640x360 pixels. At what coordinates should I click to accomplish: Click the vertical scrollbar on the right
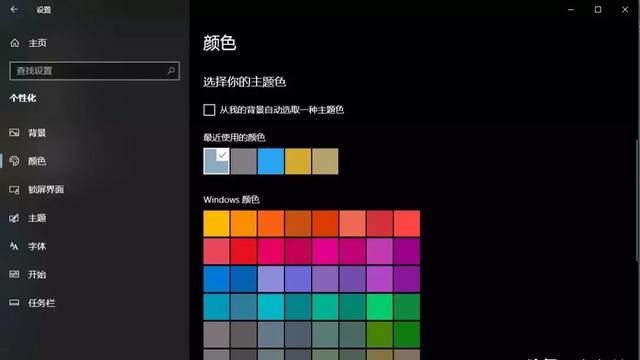coord(637,200)
